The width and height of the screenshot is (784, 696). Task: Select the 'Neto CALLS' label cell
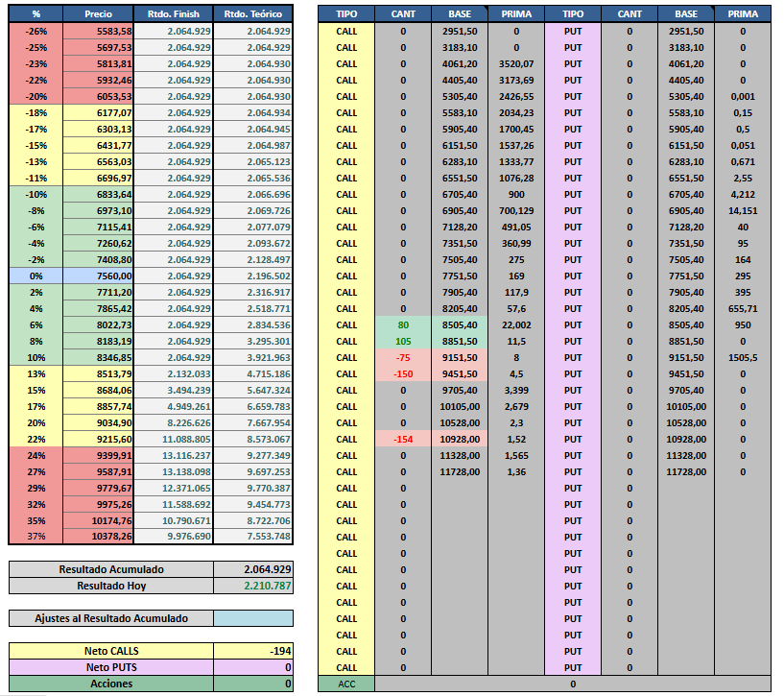(111, 651)
